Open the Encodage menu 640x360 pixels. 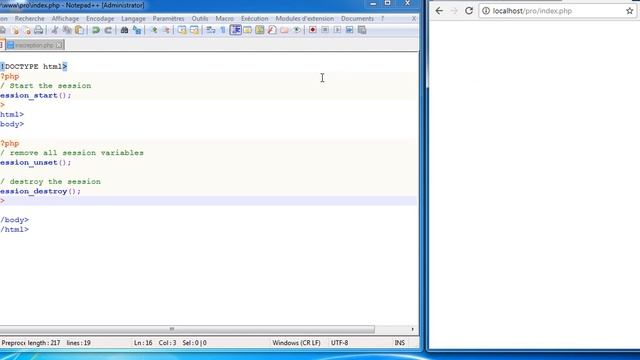point(100,19)
